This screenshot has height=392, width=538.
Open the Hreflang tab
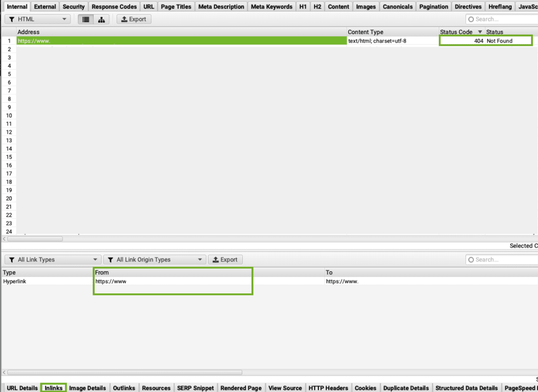point(500,6)
